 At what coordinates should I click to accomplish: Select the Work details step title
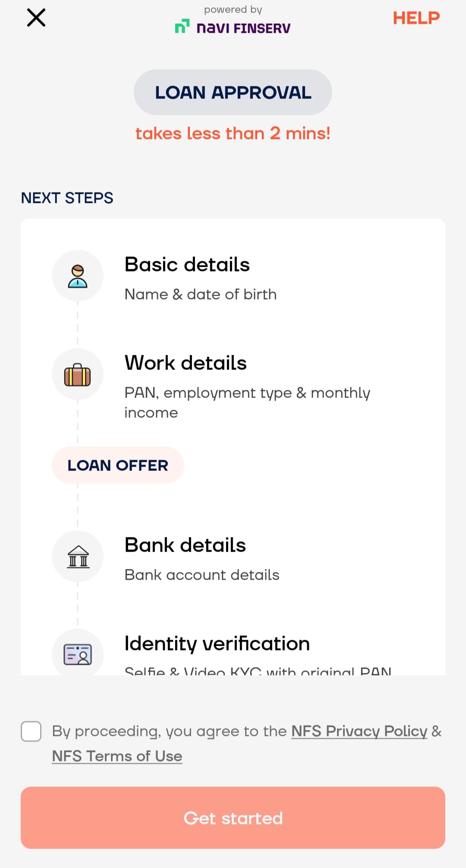tap(186, 363)
